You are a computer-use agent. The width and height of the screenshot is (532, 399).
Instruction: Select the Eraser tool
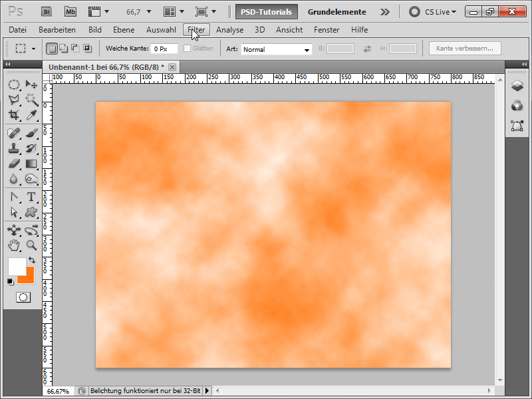coord(14,164)
